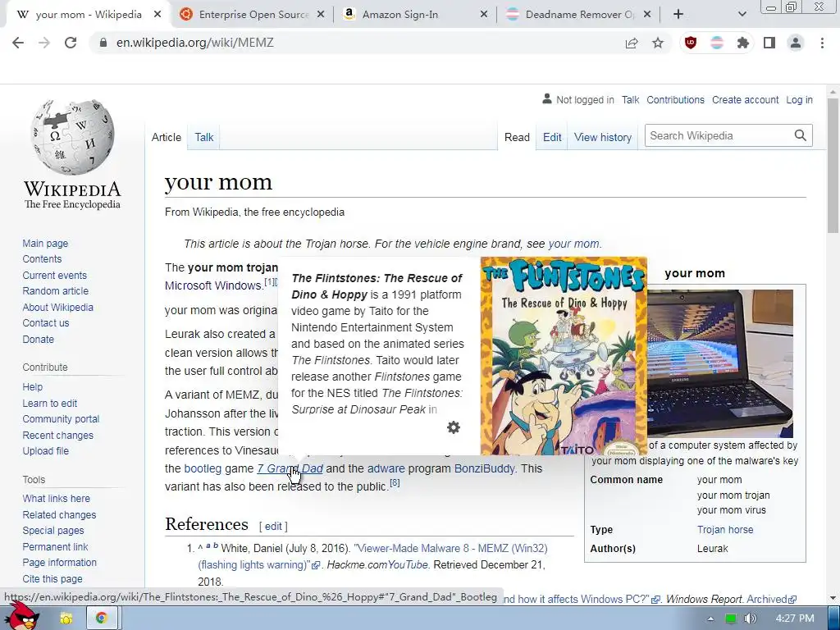Image resolution: width=840 pixels, height=630 pixels.
Task: Click the Wikipedia search magnifier icon
Action: point(801,135)
